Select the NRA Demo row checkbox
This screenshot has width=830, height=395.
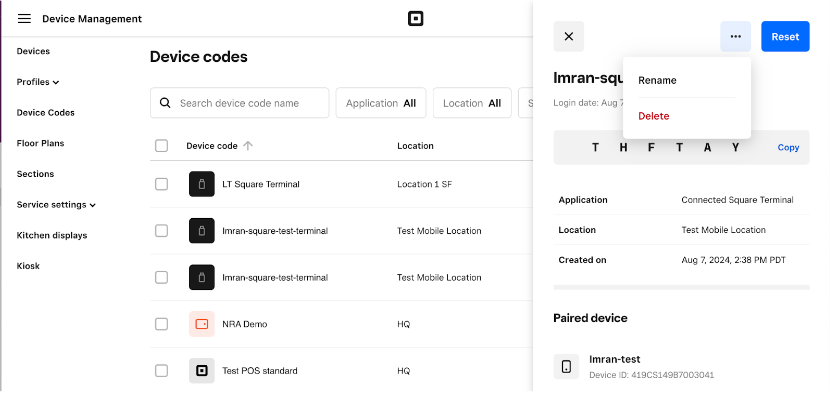pyautogui.click(x=161, y=324)
